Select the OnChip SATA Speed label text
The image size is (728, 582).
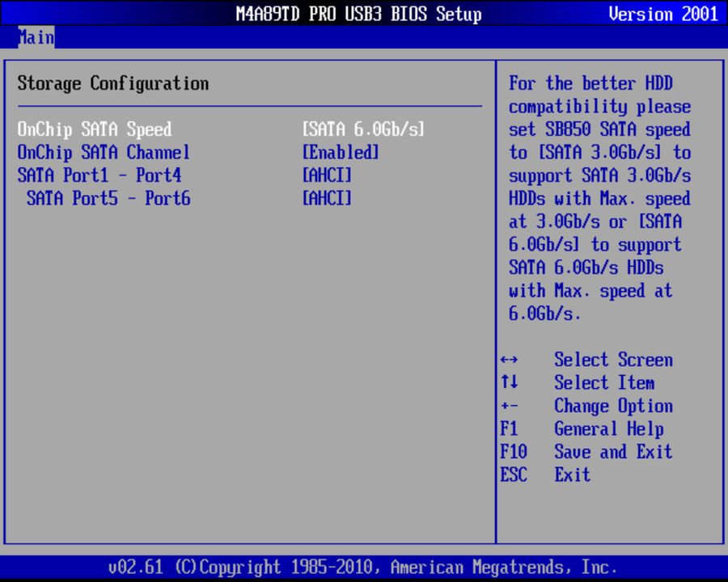click(x=95, y=129)
